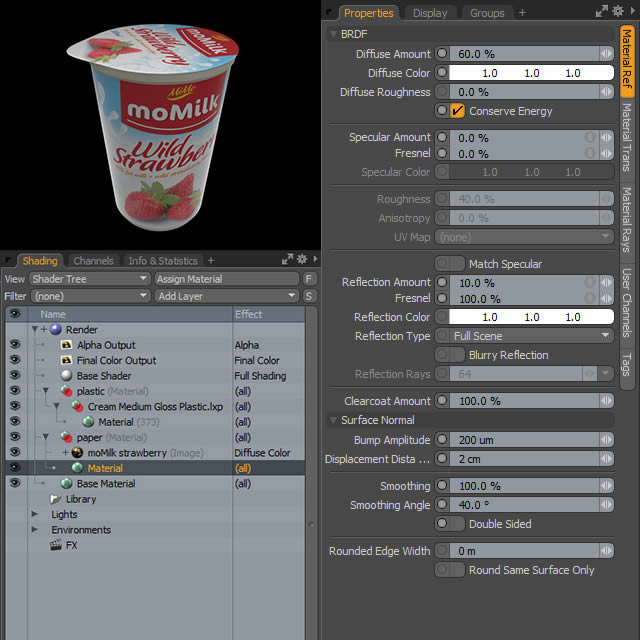Click the Material (373) sphere icon

(88, 422)
